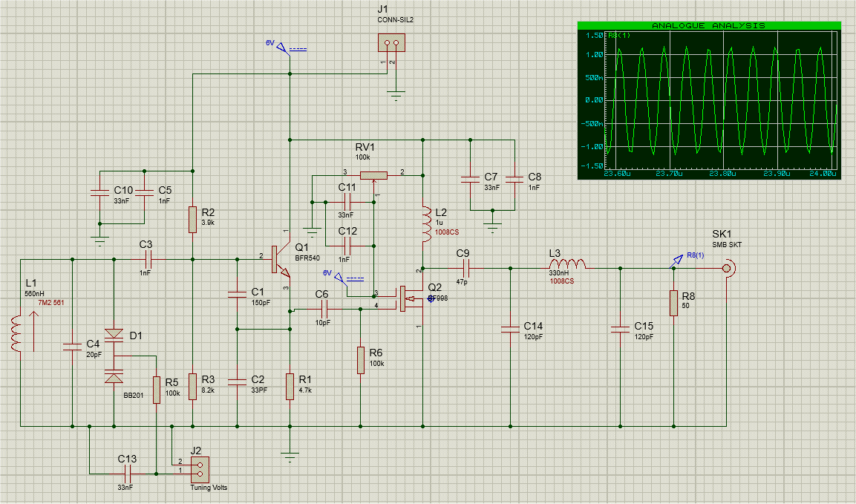Click the RV1 potentiometer body
This screenshot has height=504, width=856.
[x=374, y=175]
